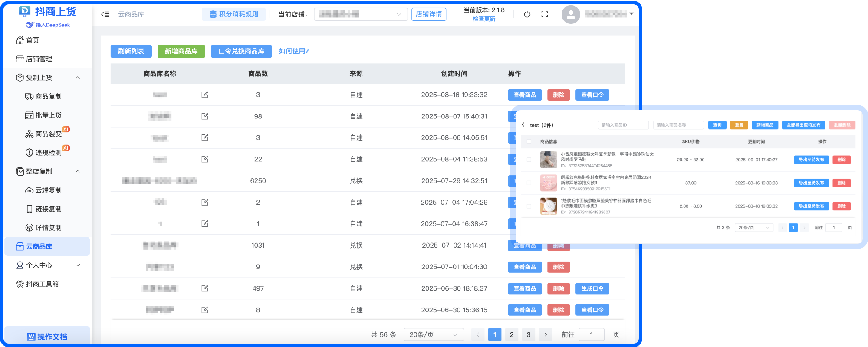The height and width of the screenshot is (347, 868).
Task: Click the sandal product thumbnail image
Action: pyautogui.click(x=549, y=160)
